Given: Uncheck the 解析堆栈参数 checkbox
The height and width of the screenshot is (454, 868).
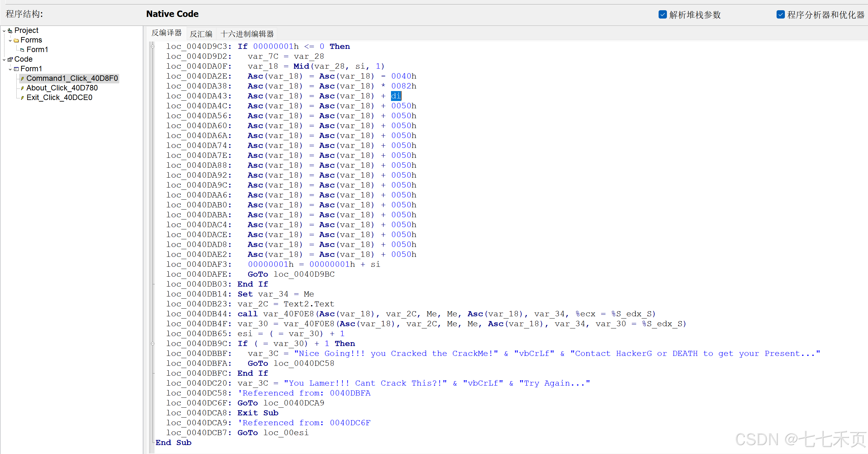Looking at the screenshot, I should pos(662,14).
